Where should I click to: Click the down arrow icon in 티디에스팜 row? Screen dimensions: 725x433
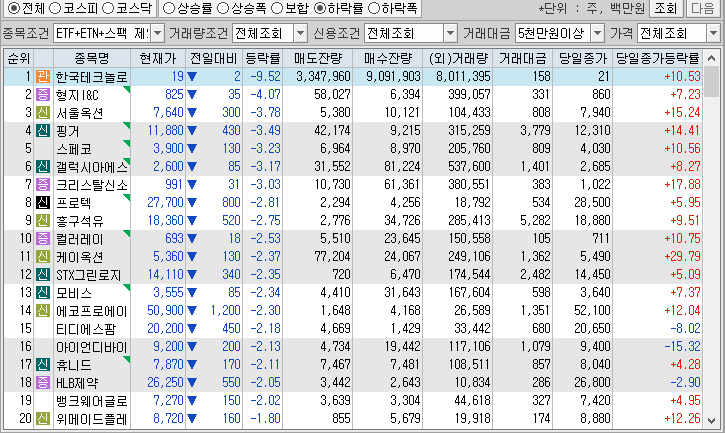tap(192, 329)
